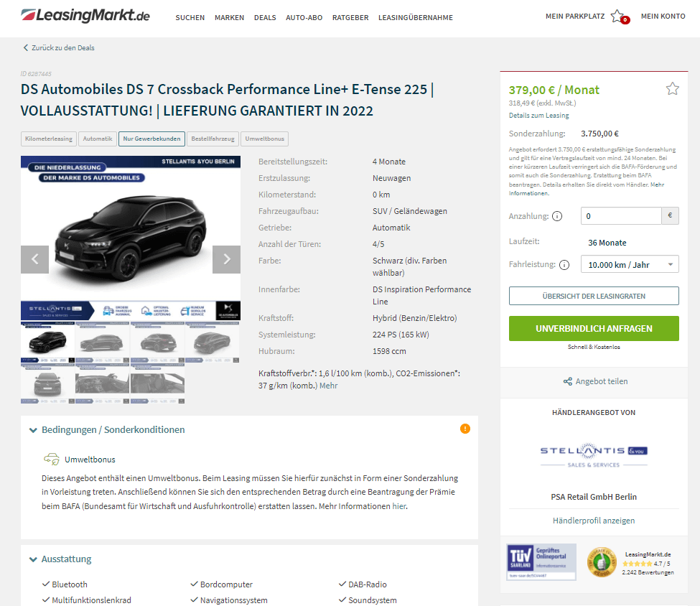This screenshot has height=606, width=700.
Task: Click the Mehr link after CO2-Emissionen
Action: click(329, 386)
